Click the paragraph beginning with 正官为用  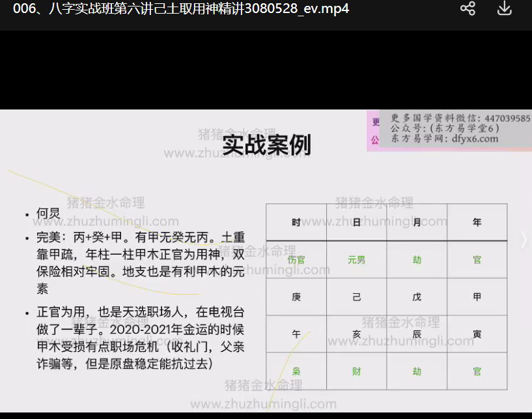coord(140,338)
